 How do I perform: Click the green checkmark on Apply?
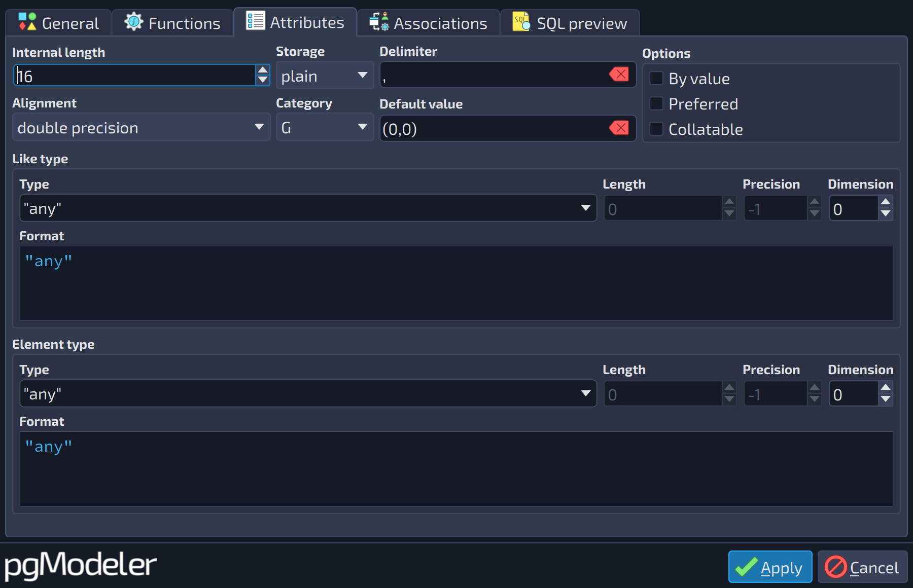(746, 567)
